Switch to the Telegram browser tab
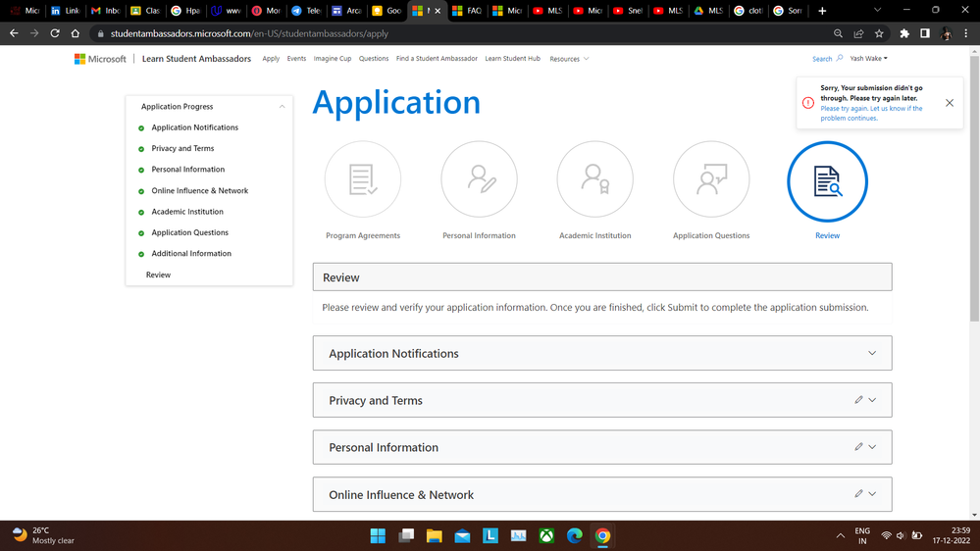This screenshot has height=551, width=980. click(306, 11)
